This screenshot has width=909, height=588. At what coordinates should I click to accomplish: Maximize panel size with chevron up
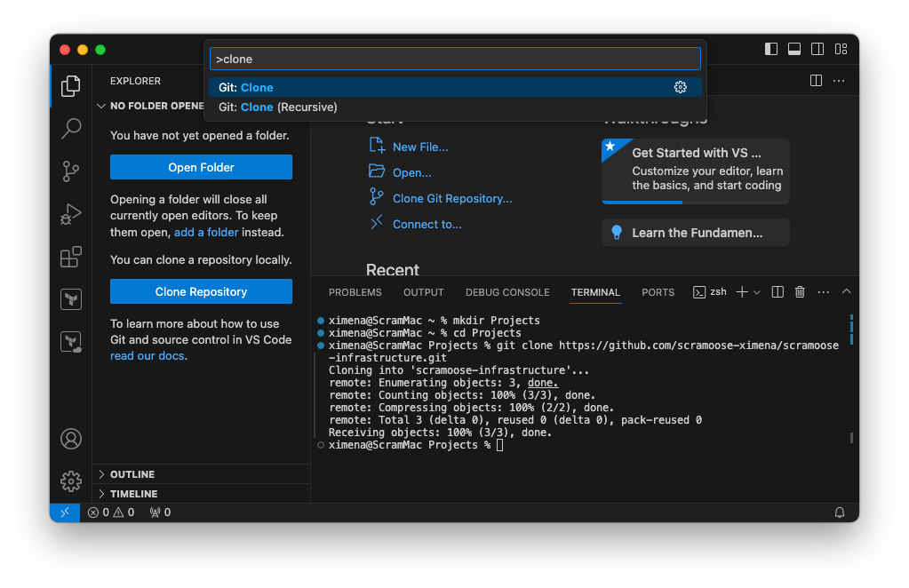point(847,291)
